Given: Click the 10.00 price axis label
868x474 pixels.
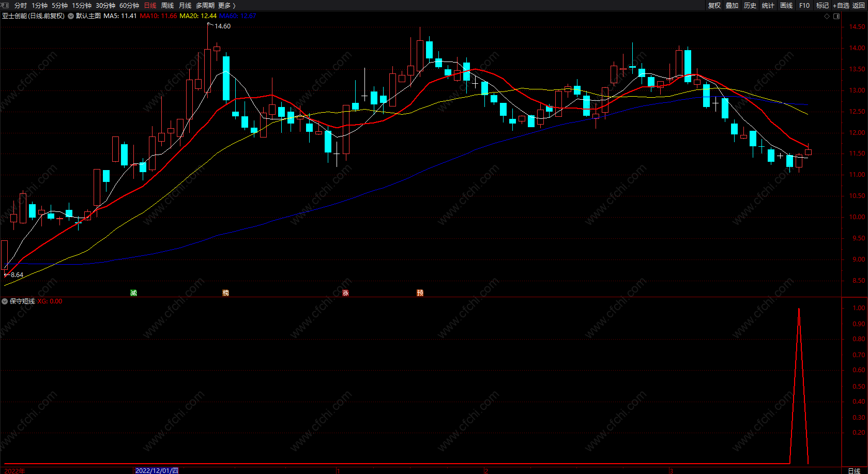Looking at the screenshot, I should point(857,217).
